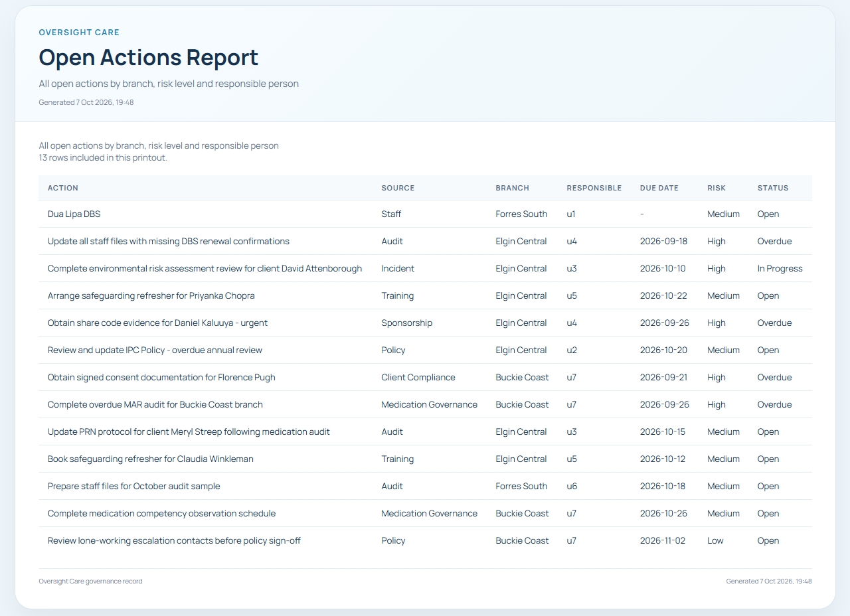
Task: Click the 2026-10-22 due date
Action: pos(663,295)
